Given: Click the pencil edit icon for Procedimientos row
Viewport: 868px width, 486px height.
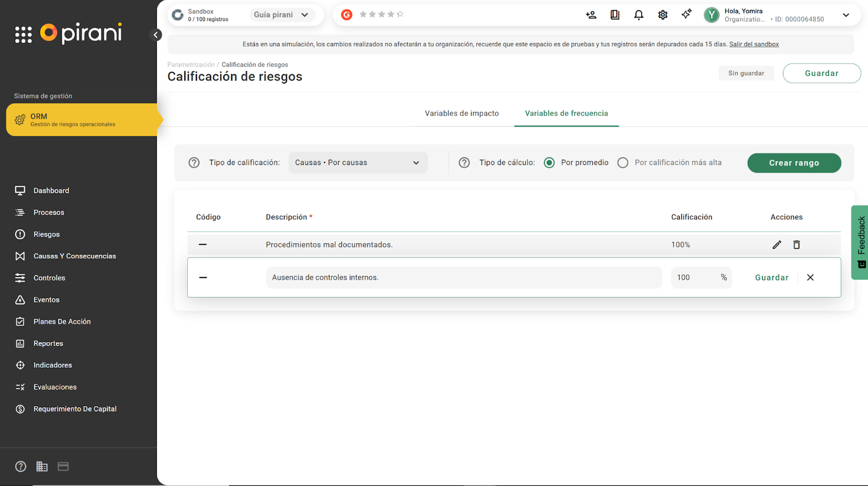Looking at the screenshot, I should pos(777,245).
